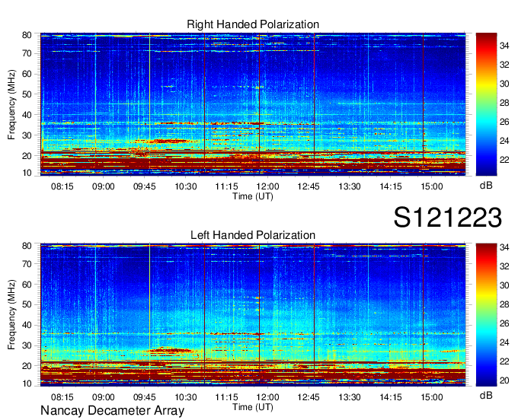Click the 60 MHz tick label on the bottom plot
The image size is (518, 420).
click(x=27, y=285)
